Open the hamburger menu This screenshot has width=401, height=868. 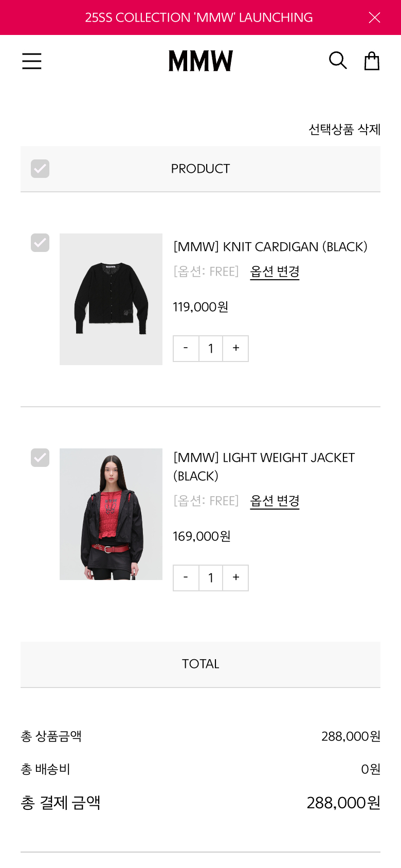pos(31,61)
